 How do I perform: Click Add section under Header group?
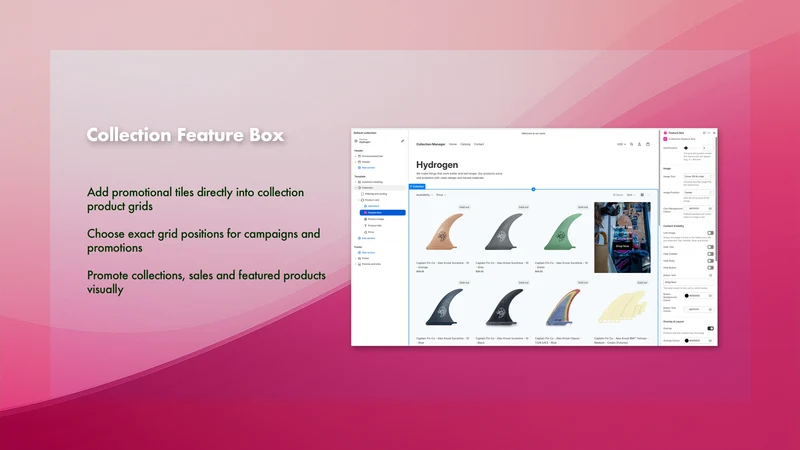367,168
